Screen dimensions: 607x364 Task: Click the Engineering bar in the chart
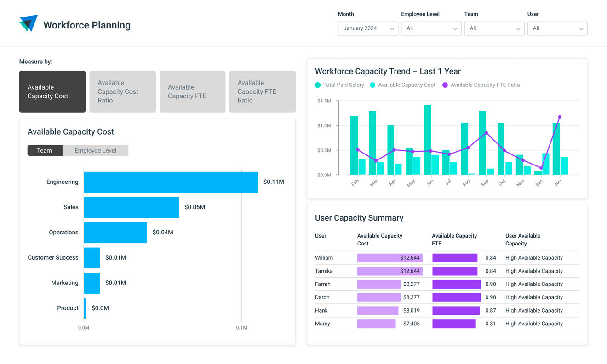pos(170,182)
